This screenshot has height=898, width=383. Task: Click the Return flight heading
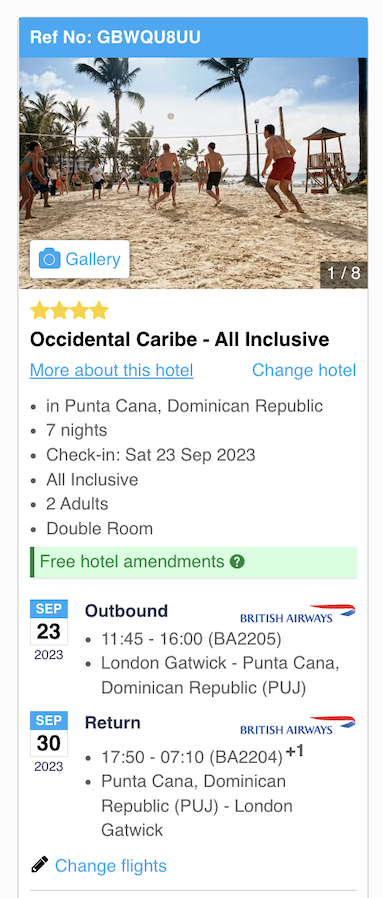click(113, 722)
